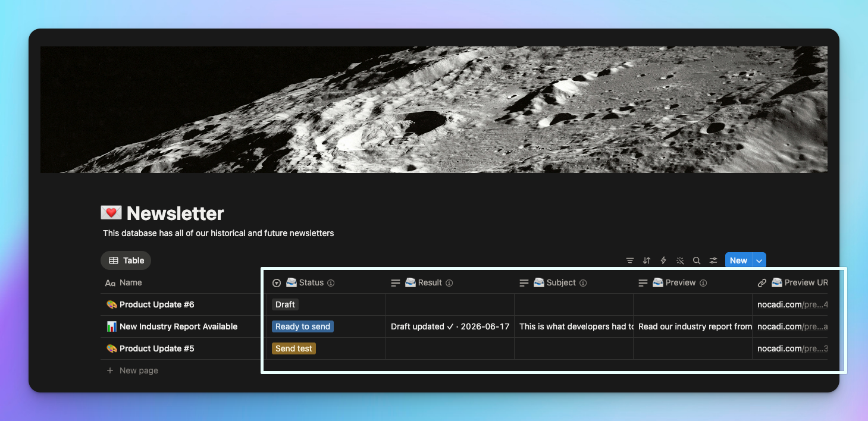Open Product Update #5 page
The height and width of the screenshot is (421, 868).
point(157,348)
